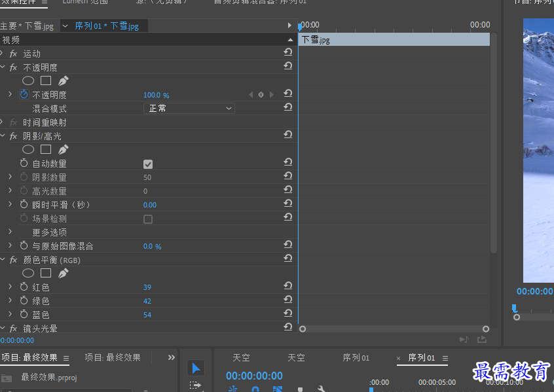Screen dimensions: 554x392
Task: Edit the 红色 value 39
Action: pyautogui.click(x=147, y=287)
